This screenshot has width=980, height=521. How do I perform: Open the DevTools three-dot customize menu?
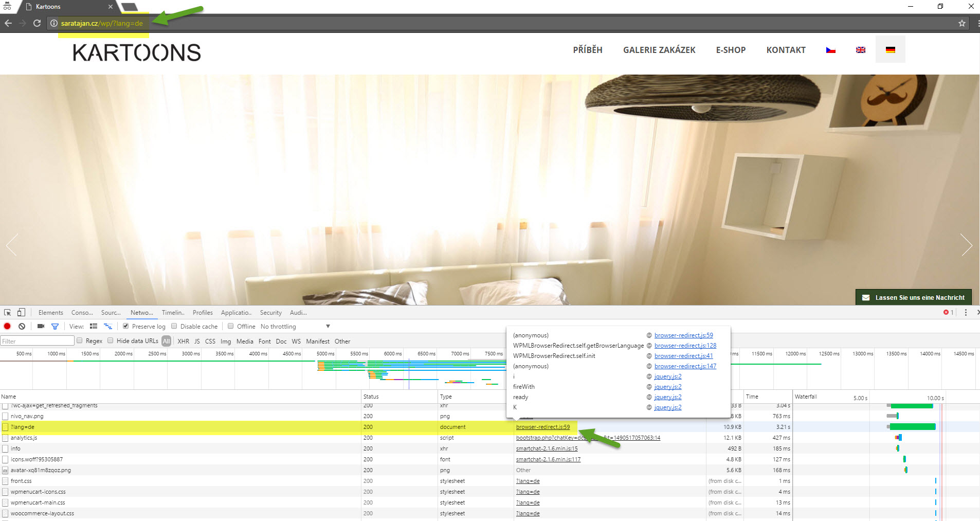(966, 312)
